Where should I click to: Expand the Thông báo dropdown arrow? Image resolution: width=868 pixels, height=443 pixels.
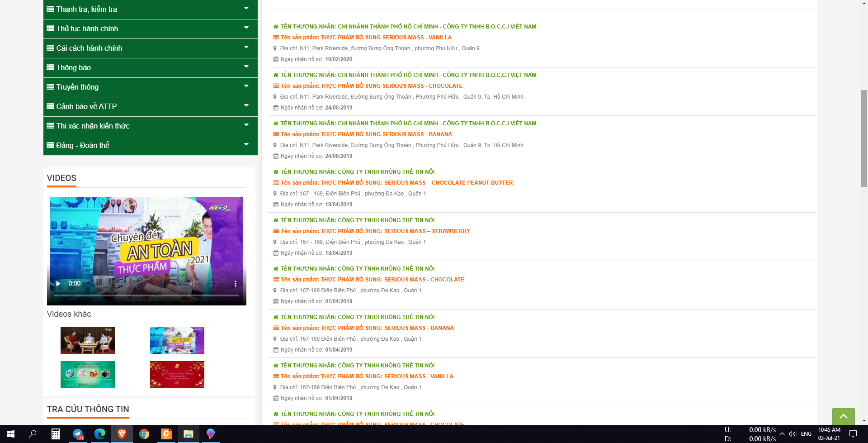[x=246, y=67]
